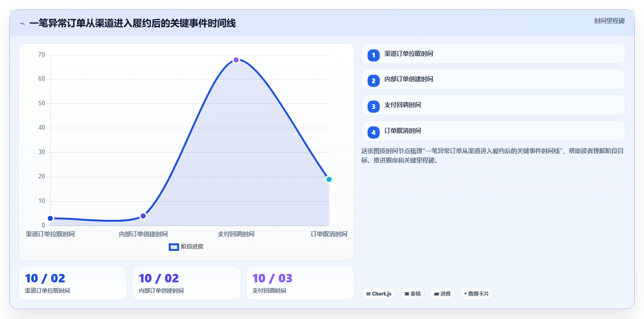Click the number 4 badge for 订单取消时间
Image resolution: width=644 pixels, height=319 pixels.
(x=374, y=132)
